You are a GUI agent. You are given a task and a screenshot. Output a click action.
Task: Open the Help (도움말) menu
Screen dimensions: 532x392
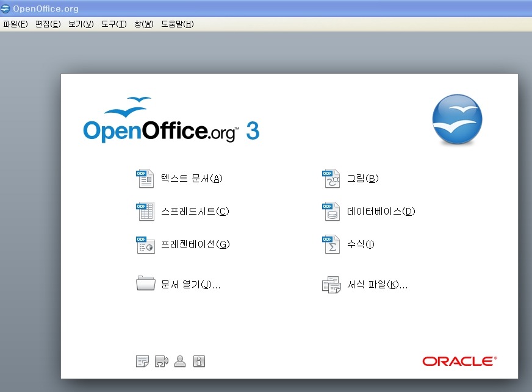pos(177,24)
